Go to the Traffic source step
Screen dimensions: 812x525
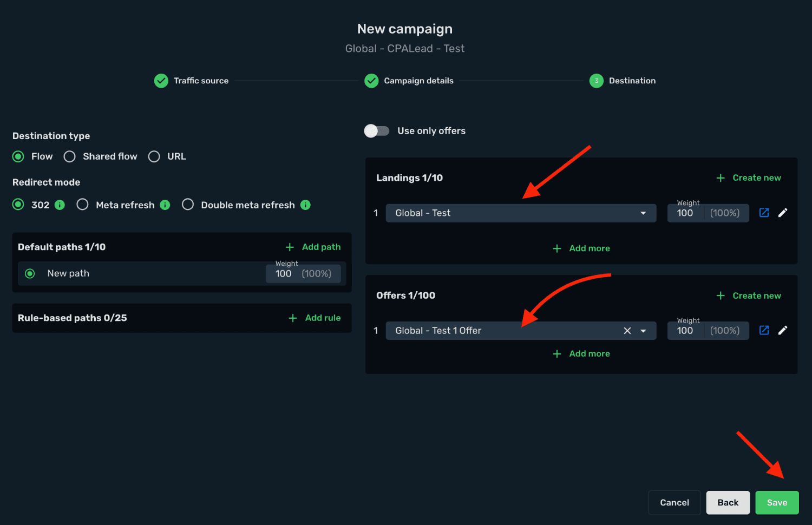coord(201,81)
